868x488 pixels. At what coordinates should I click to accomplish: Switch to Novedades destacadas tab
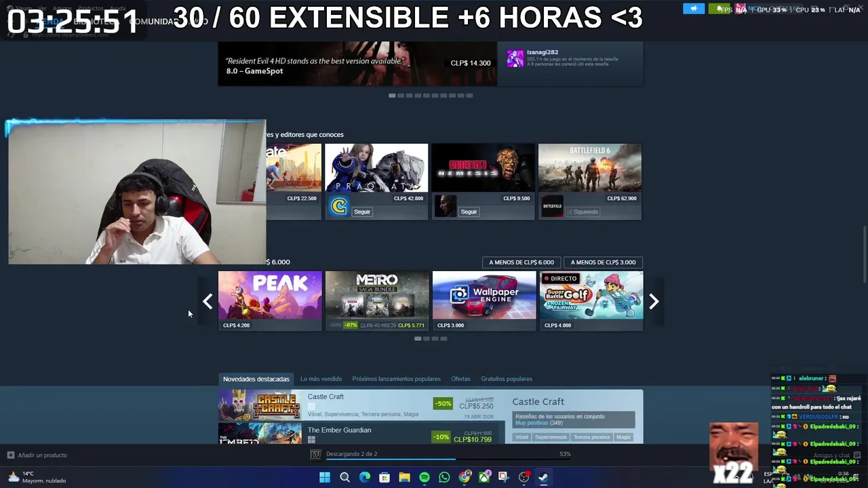256,379
